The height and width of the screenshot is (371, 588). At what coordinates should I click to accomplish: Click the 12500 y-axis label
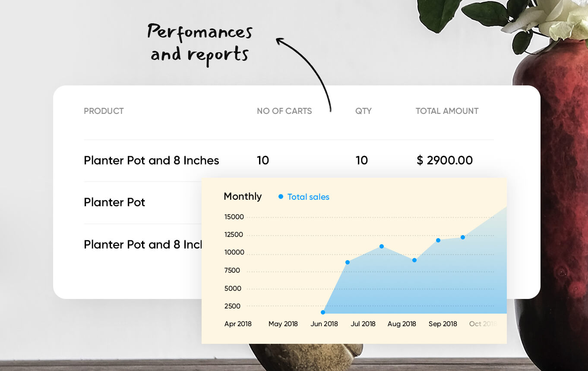[x=234, y=235]
